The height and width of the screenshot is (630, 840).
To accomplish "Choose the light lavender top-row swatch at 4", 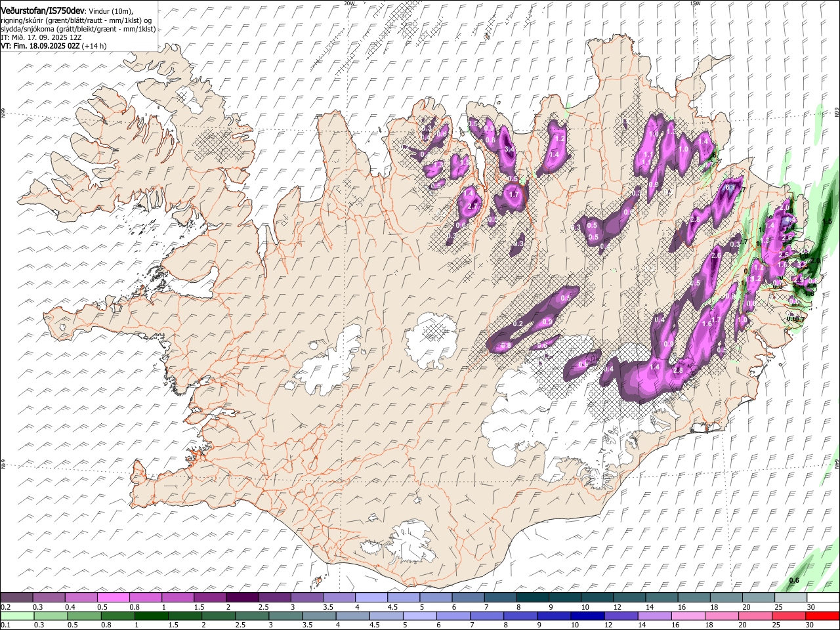I will (371, 598).
